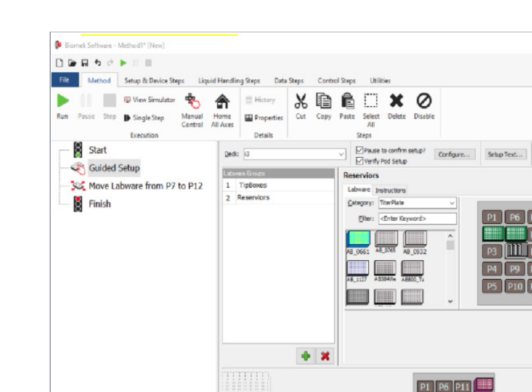
Task: Select AB_0661 labware thumbnail
Action: coord(358,243)
